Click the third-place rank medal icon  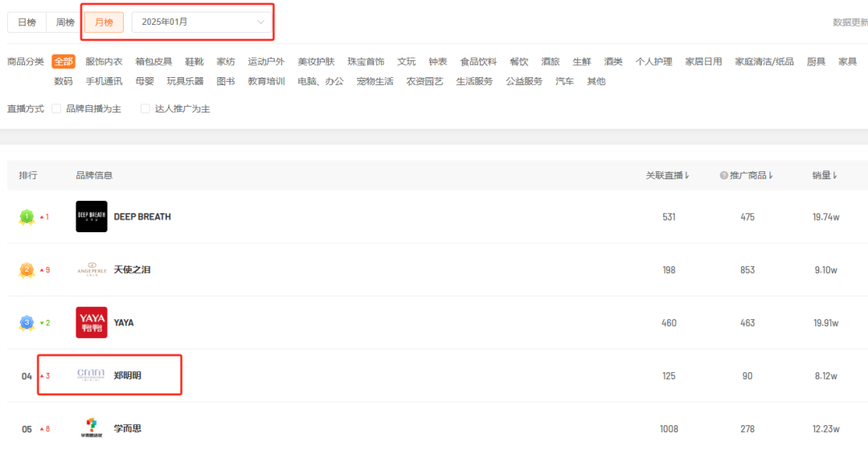(x=27, y=323)
